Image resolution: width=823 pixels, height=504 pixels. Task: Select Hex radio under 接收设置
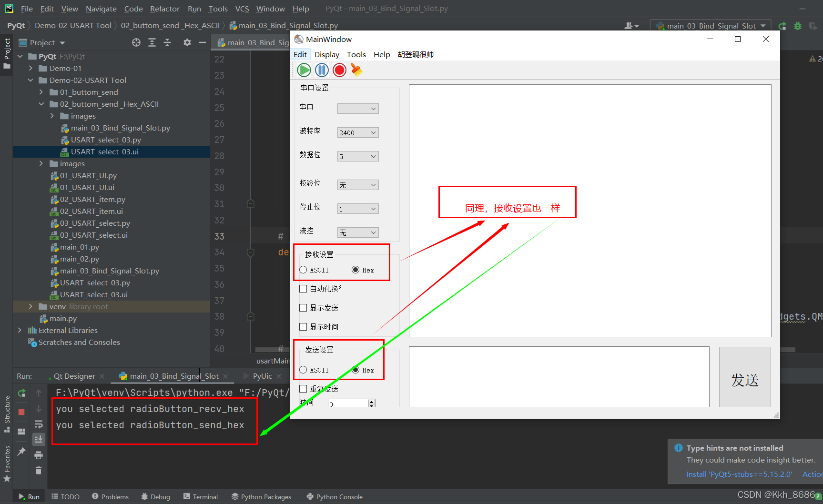coord(356,270)
